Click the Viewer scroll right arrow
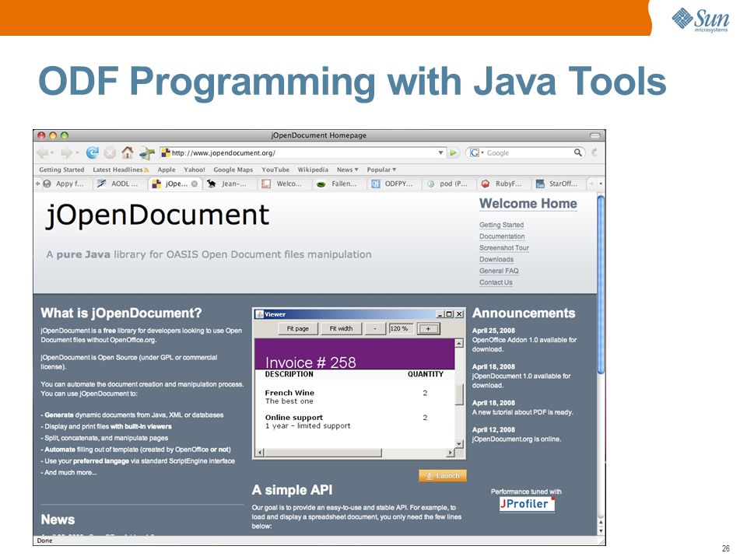747x560 pixels. (451, 453)
